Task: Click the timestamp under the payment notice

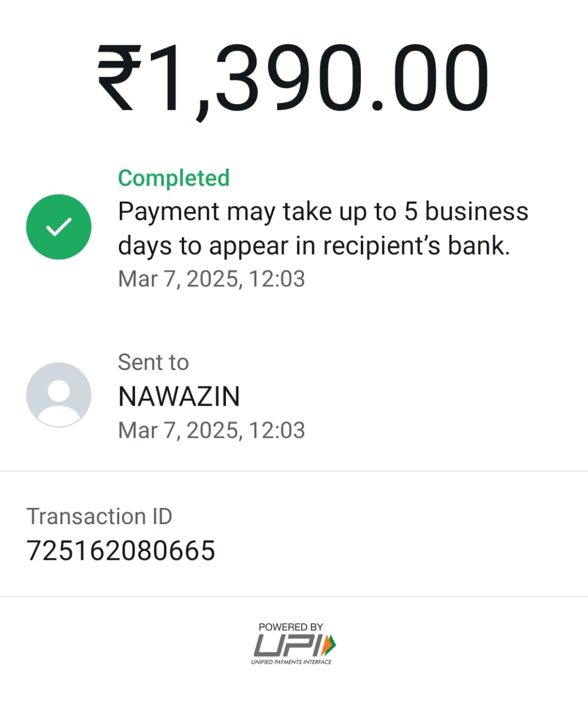Action: [211, 279]
